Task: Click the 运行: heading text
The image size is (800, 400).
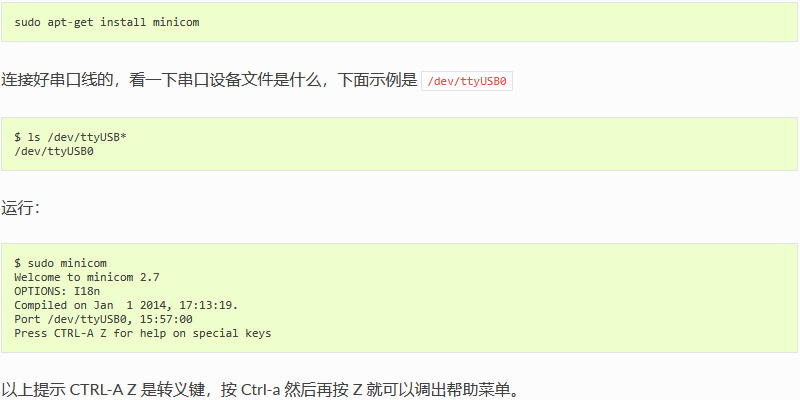Action: pyautogui.click(x=20, y=208)
